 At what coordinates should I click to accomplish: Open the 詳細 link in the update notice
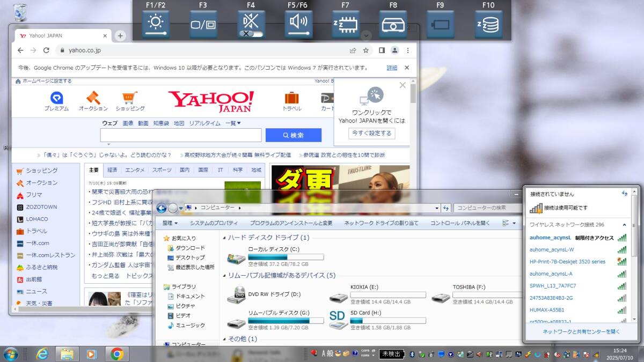click(x=392, y=68)
